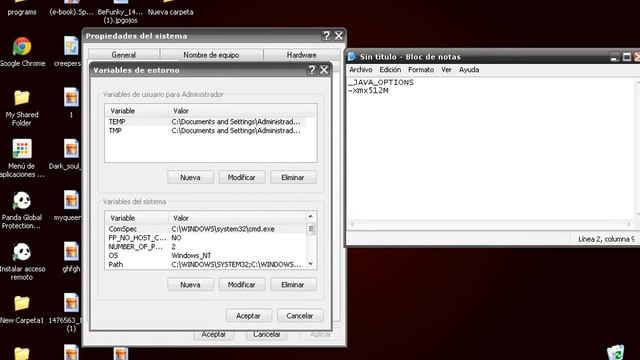Open the Edición menu in Notepad

pyautogui.click(x=390, y=70)
